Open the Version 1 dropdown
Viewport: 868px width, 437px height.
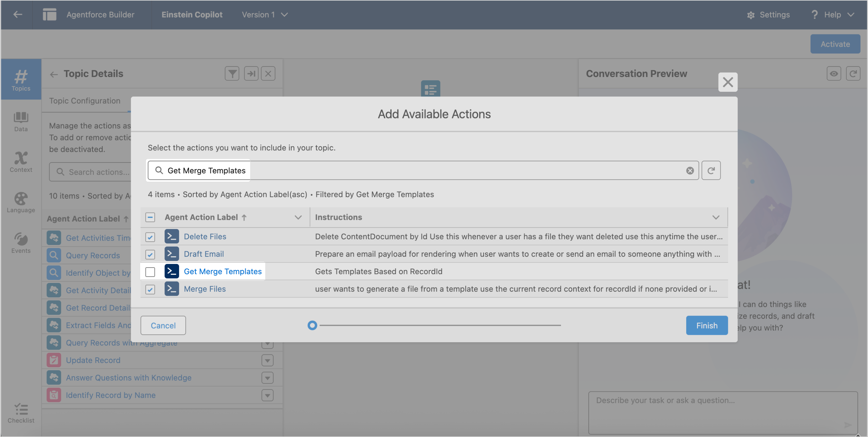pos(265,14)
